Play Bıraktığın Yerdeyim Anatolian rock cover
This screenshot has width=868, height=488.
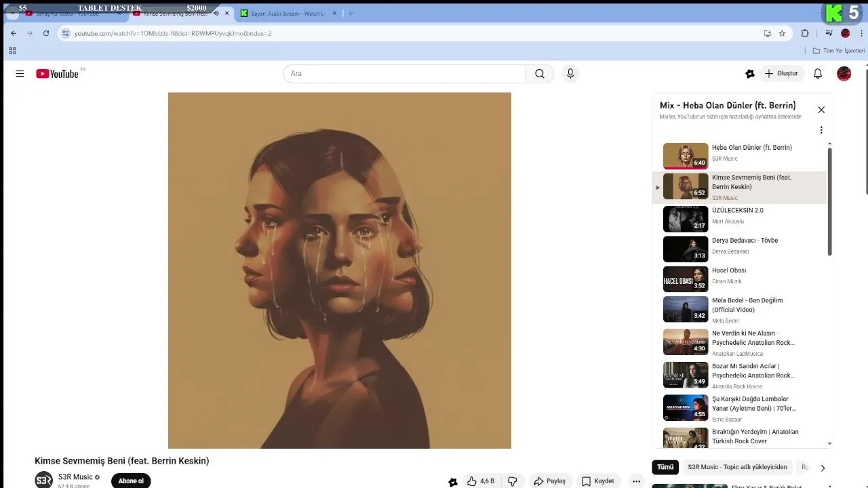[x=739, y=436]
